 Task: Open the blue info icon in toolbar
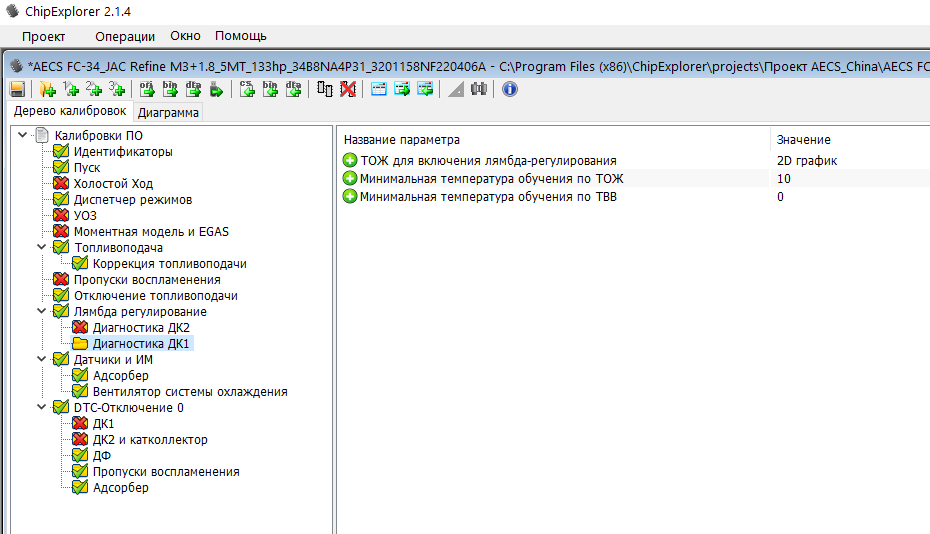[509, 89]
